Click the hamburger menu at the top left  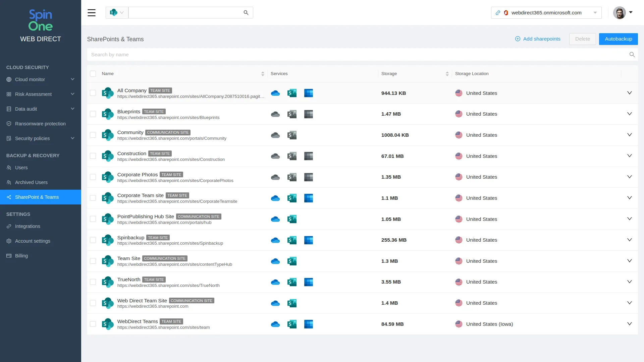[x=92, y=12]
